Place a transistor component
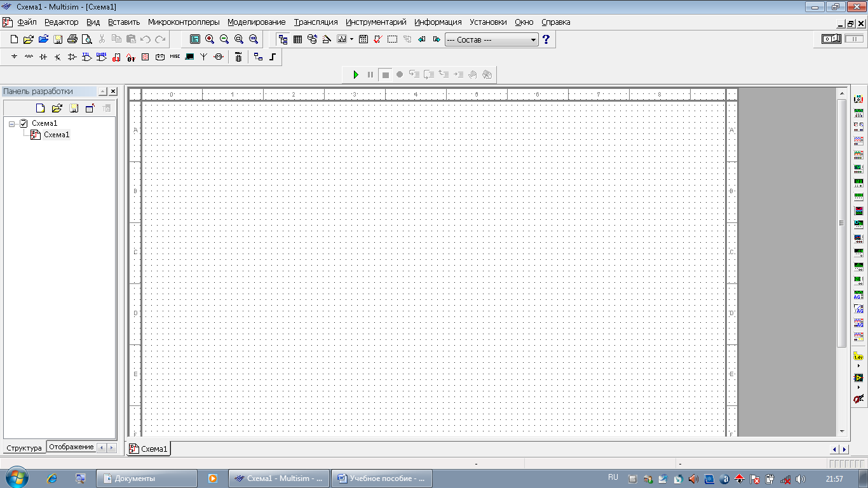868x488 pixels. coord(58,57)
